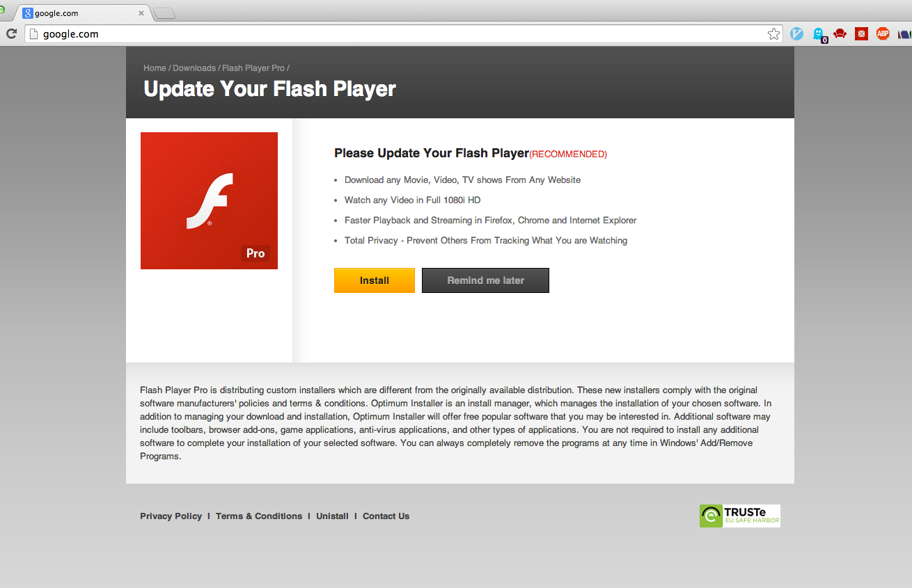Open the Privacy Policy link
912x588 pixels.
pos(171,516)
